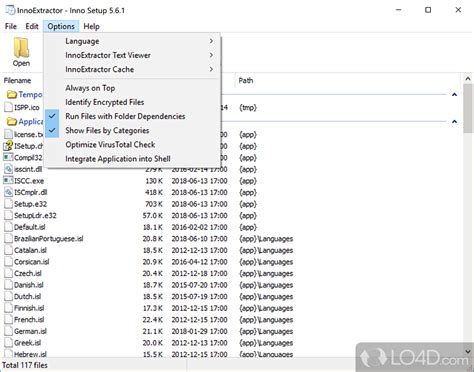Sort by the Filename column header
The width and height of the screenshot is (474, 372).
pyautogui.click(x=17, y=80)
